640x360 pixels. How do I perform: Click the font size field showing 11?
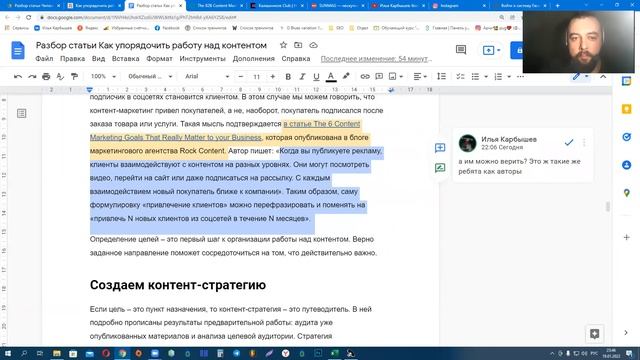point(256,77)
